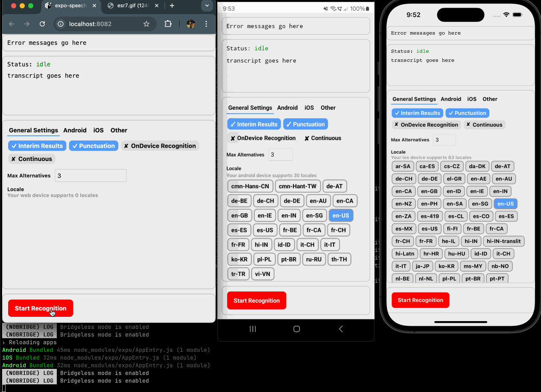Click Start Recognition on the iOS simulator
541x392 pixels.
[420, 300]
